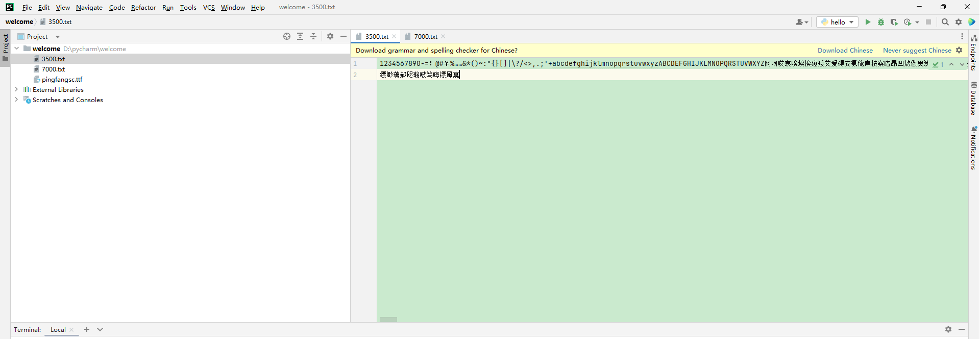Open Project panel gear options
The image size is (980, 339).
coord(330,36)
